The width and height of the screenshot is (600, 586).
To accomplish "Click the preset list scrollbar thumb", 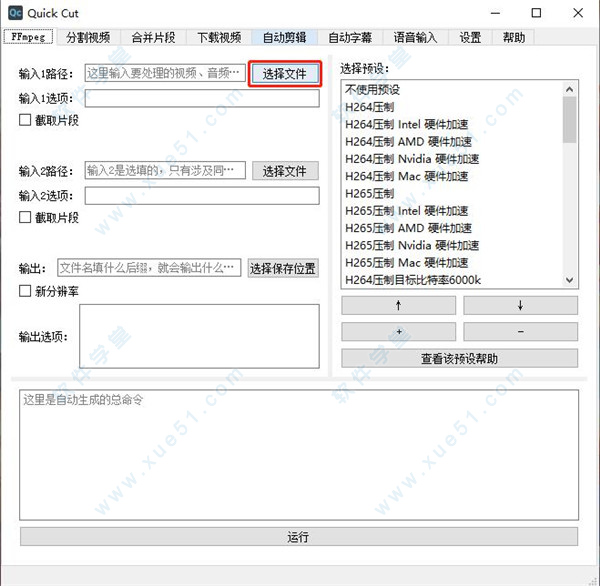I will coord(569,119).
